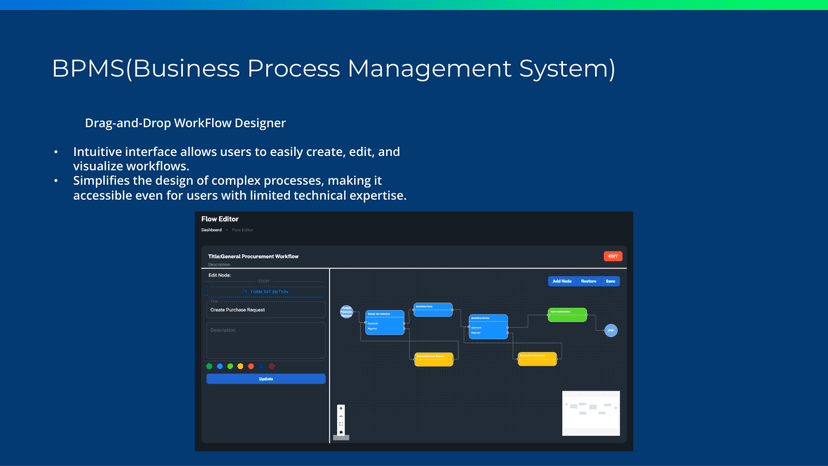Image resolution: width=828 pixels, height=466 pixels.
Task: Click the fit view icon in canvas controls
Action: click(341, 425)
